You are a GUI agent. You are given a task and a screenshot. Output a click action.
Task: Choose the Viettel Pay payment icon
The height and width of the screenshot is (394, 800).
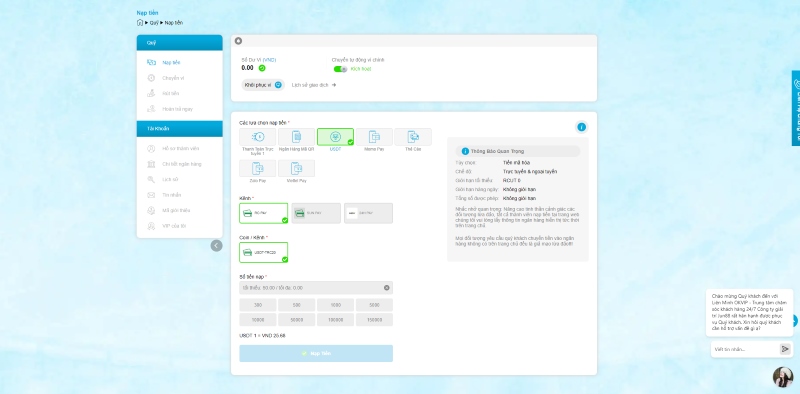tap(296, 168)
